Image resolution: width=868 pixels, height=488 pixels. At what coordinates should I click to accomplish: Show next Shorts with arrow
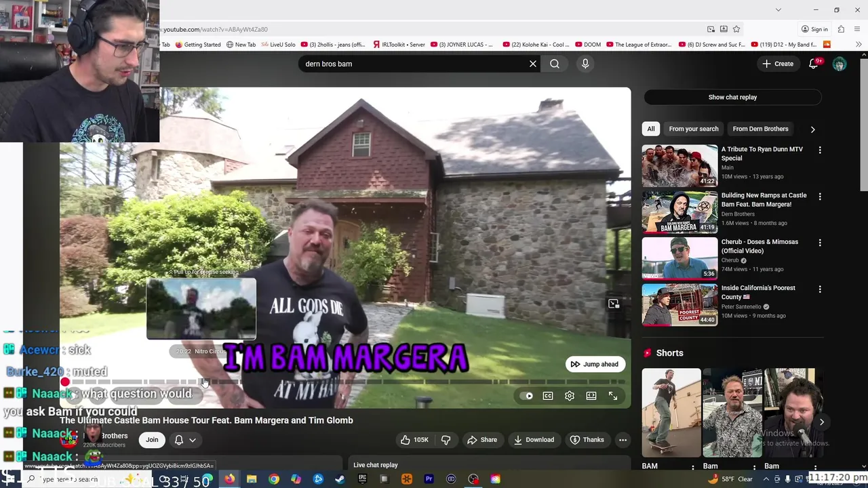(821, 422)
